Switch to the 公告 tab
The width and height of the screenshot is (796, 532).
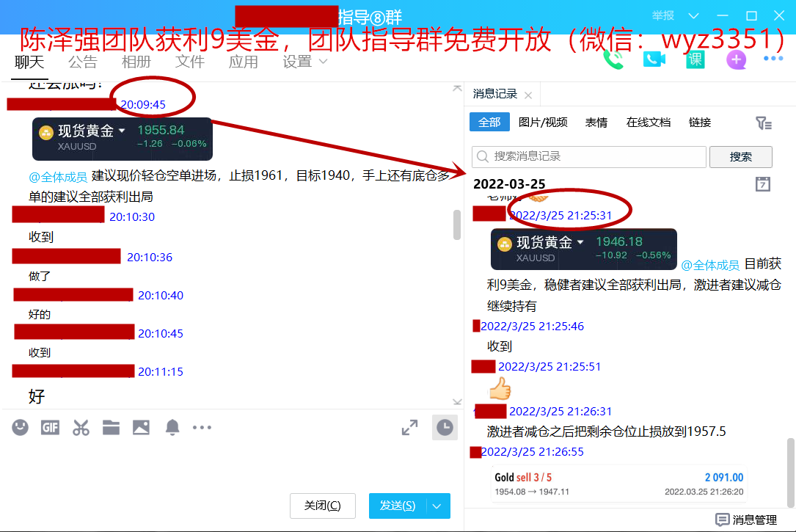[x=83, y=62]
